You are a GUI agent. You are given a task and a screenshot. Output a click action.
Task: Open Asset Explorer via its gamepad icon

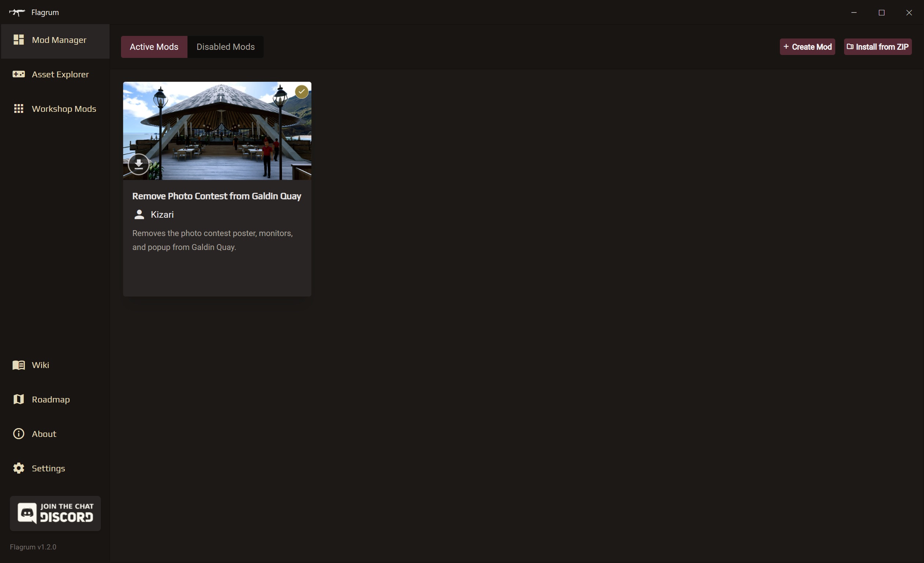tap(18, 74)
